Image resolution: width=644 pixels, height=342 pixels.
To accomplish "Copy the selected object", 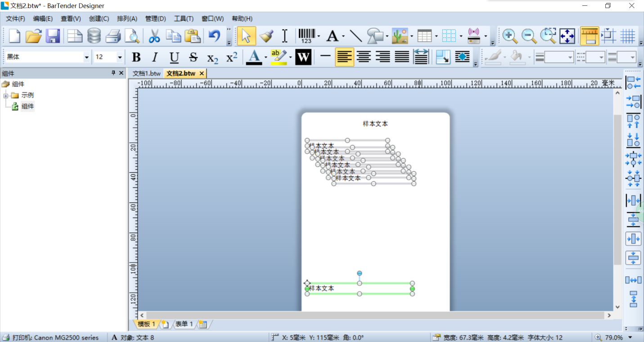I will (173, 36).
